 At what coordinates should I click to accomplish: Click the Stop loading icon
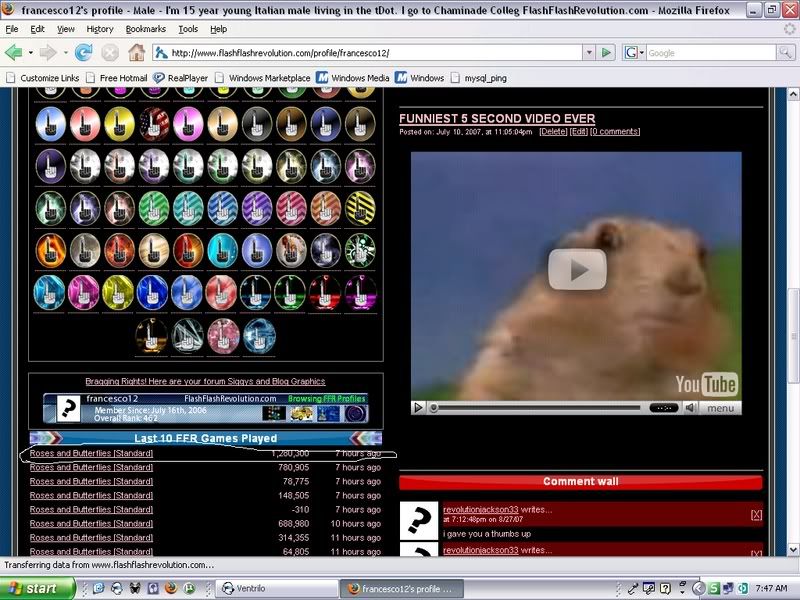click(x=108, y=52)
